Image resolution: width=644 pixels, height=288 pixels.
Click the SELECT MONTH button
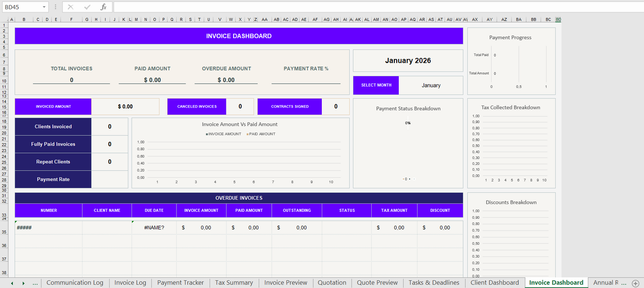point(376,85)
